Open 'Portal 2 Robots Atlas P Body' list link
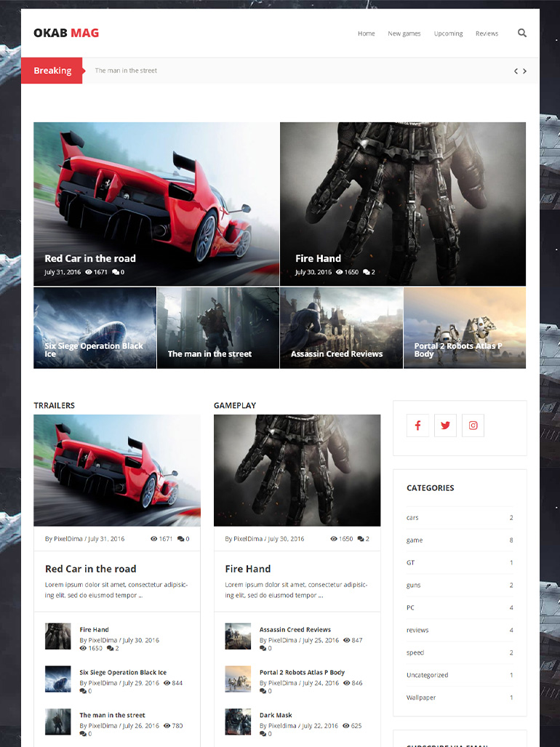This screenshot has height=747, width=560. click(302, 672)
